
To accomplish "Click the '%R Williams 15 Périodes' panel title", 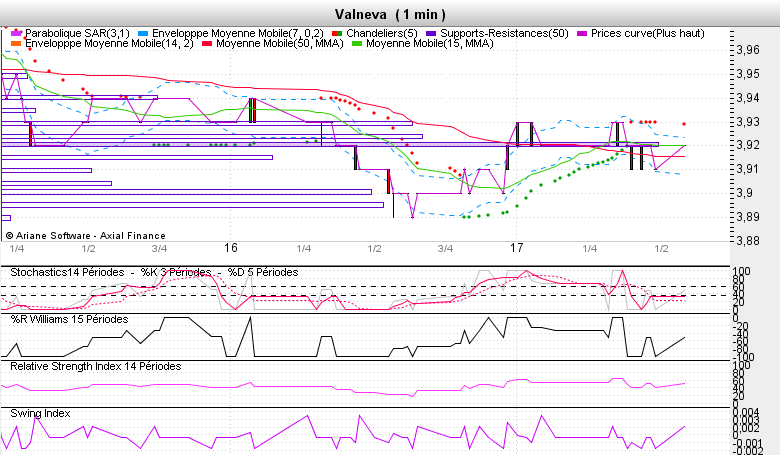I will click(69, 319).
